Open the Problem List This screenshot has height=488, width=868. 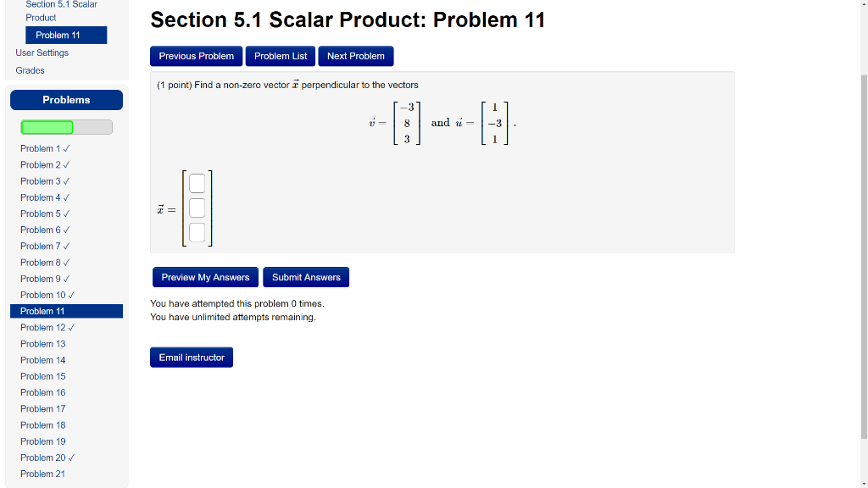280,56
